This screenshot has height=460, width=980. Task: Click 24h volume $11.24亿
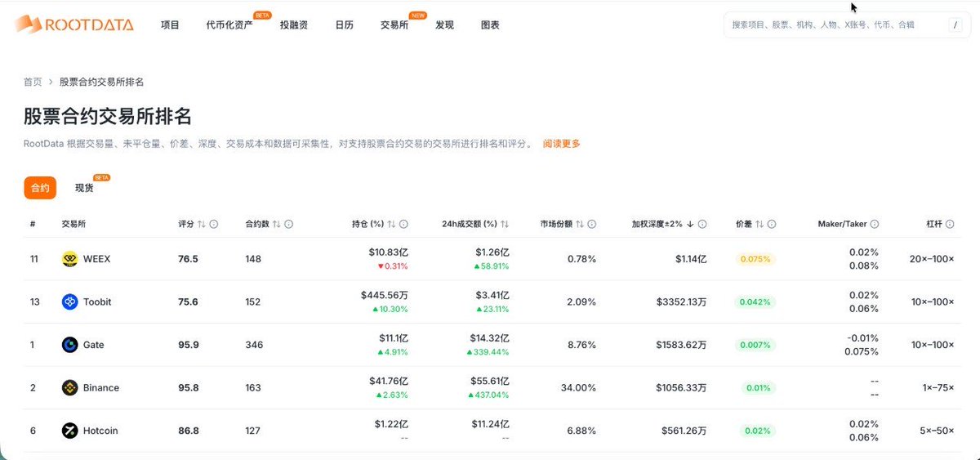tap(490, 423)
